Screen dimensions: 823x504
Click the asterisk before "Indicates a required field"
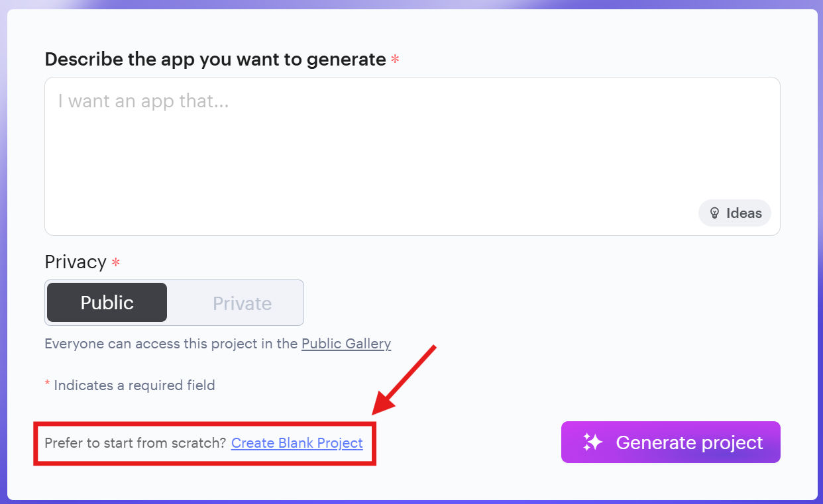[48, 384]
